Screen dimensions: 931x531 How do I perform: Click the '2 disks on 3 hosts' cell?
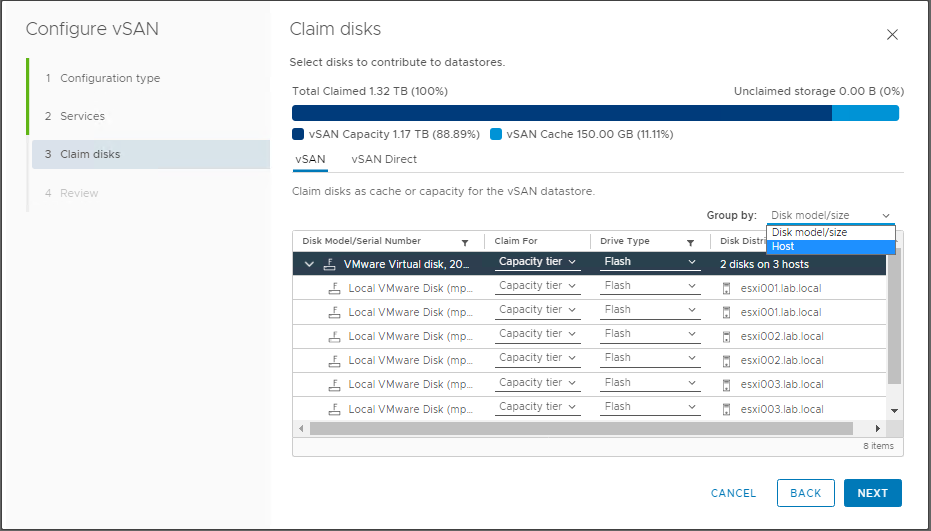click(764, 264)
